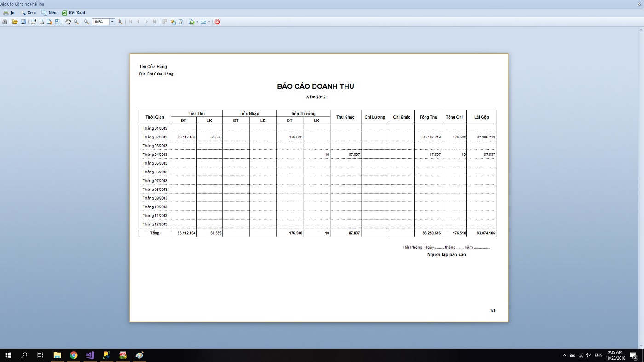Screen dimensions: 644x362
Task: Click the 100% zoom input field
Action: 100,22
